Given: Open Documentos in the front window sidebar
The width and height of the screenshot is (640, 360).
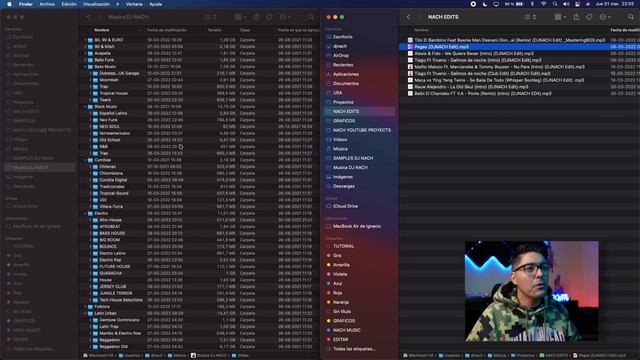Looking at the screenshot, I should [x=346, y=84].
